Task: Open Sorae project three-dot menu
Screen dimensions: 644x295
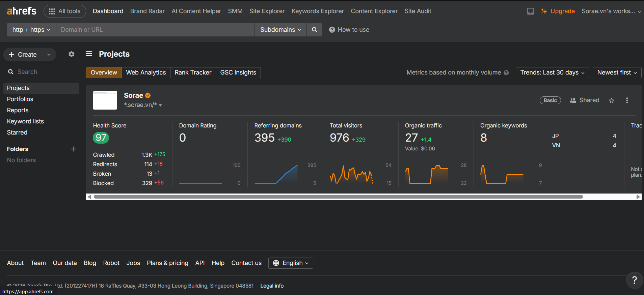Action: [627, 100]
